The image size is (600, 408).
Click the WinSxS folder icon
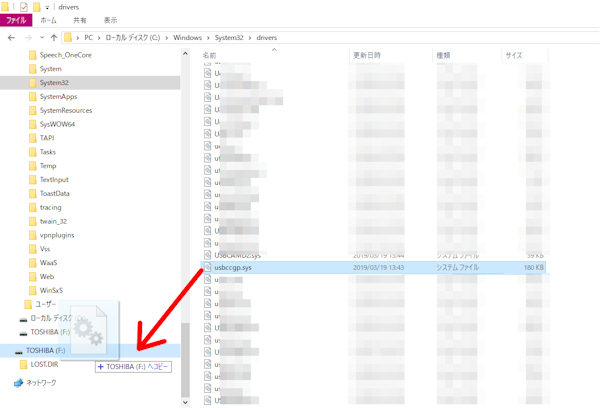point(33,290)
